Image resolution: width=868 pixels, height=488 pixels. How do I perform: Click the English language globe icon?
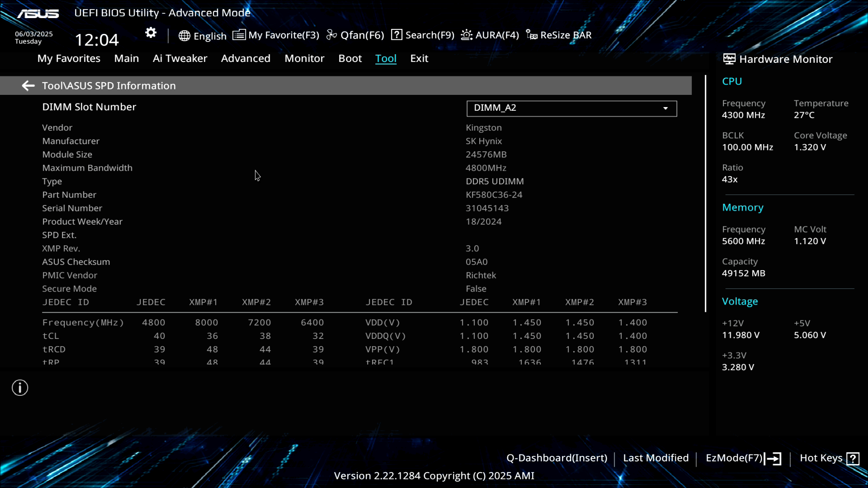[x=184, y=36]
